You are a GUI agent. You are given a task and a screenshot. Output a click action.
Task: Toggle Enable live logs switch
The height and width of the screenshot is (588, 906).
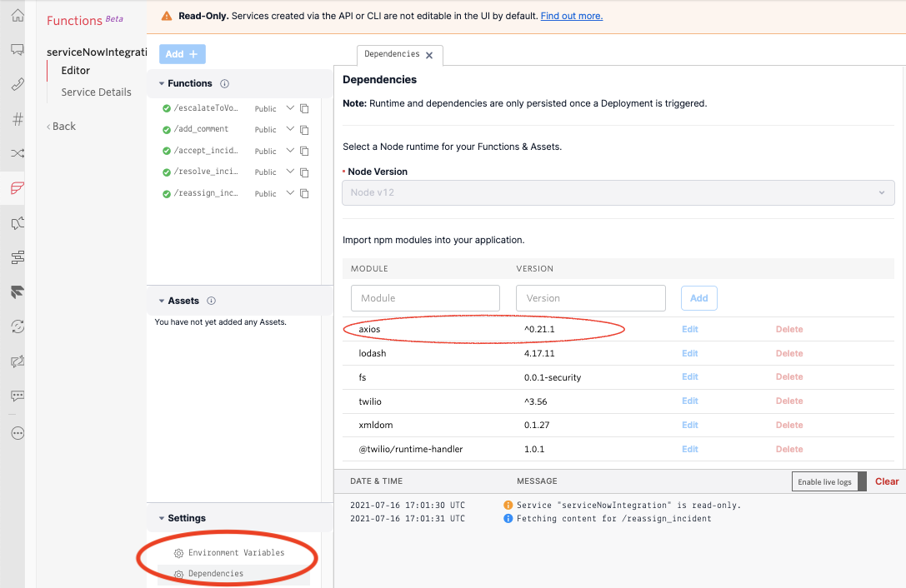pos(828,481)
